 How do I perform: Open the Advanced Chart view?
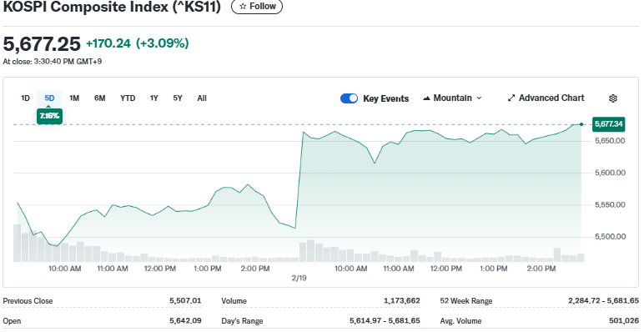tap(546, 98)
